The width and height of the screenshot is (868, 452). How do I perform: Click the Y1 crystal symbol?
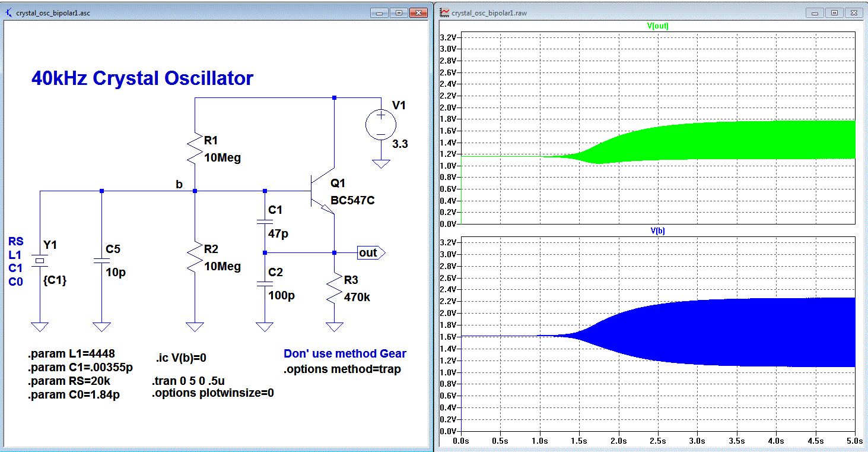tap(39, 260)
